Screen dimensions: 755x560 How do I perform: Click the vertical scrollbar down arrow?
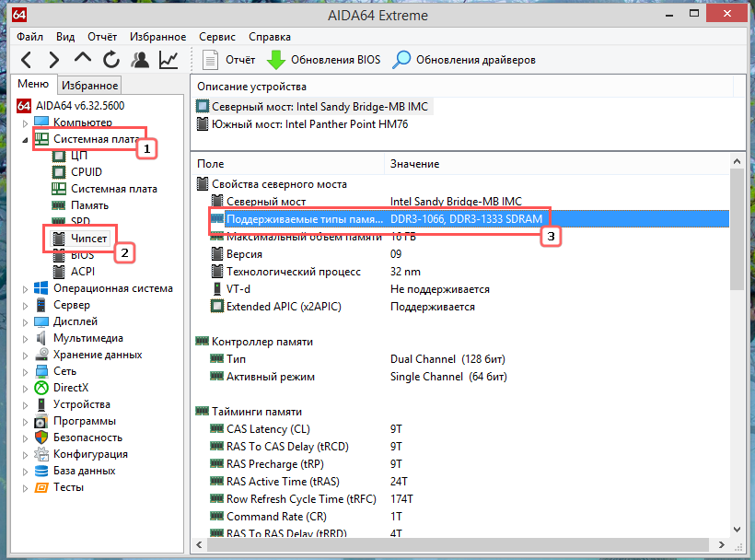(x=737, y=530)
